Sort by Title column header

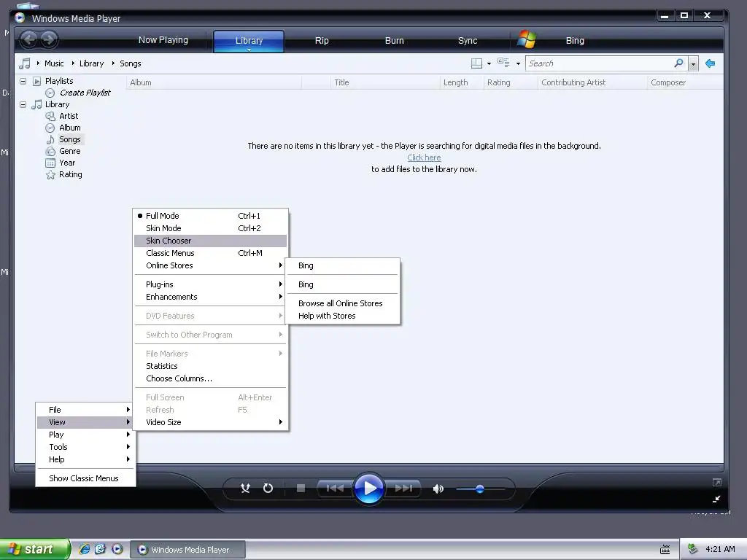385,82
